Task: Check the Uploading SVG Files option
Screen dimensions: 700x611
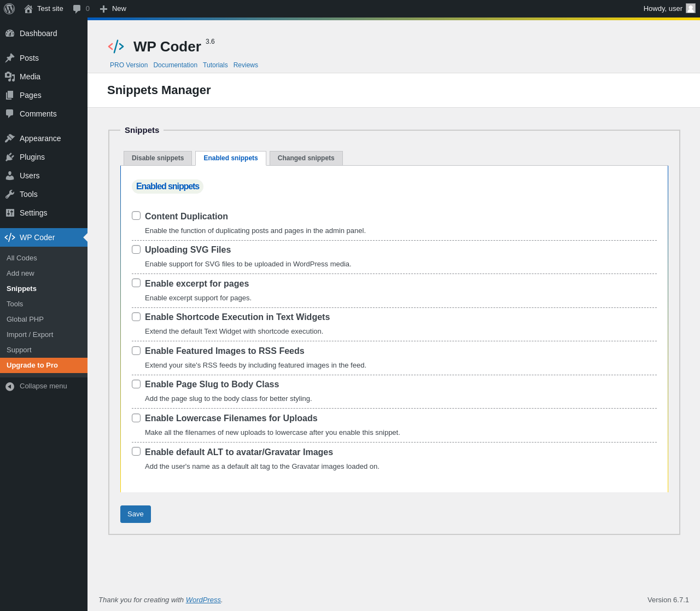Action: pos(136,249)
